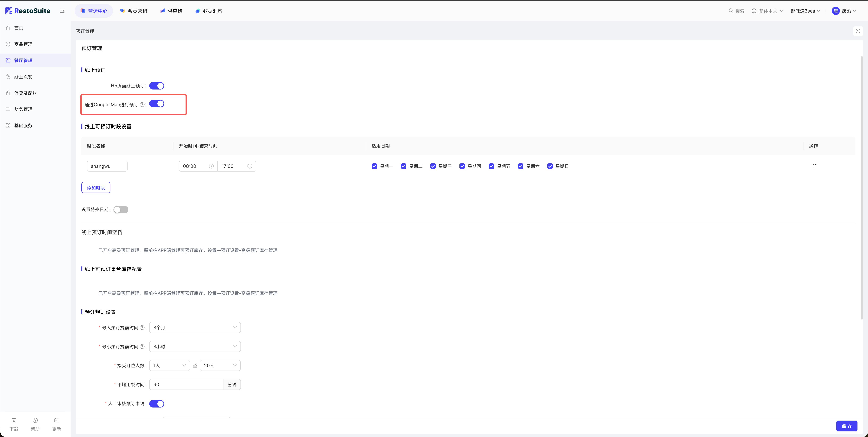Disable H5页面线上预订 toggle
Viewport: 868px width, 437px height.
click(157, 86)
